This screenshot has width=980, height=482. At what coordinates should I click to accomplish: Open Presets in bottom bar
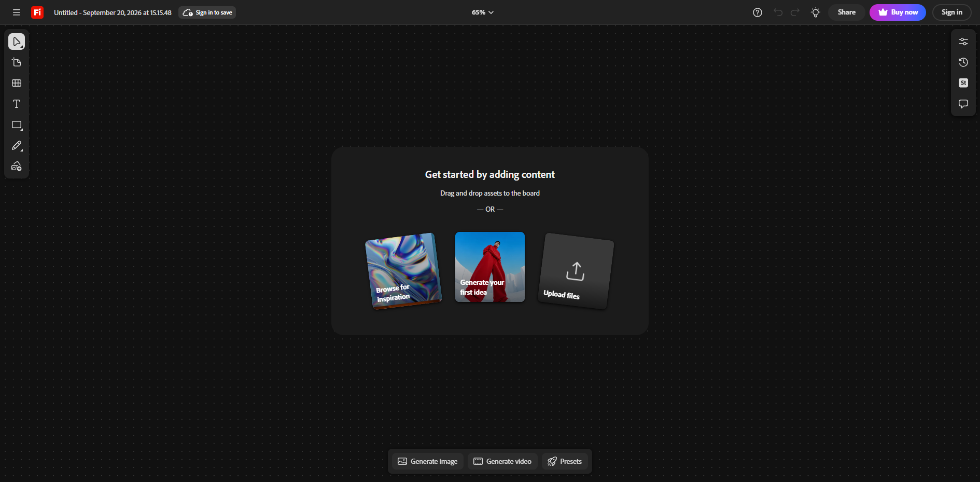pyautogui.click(x=565, y=461)
